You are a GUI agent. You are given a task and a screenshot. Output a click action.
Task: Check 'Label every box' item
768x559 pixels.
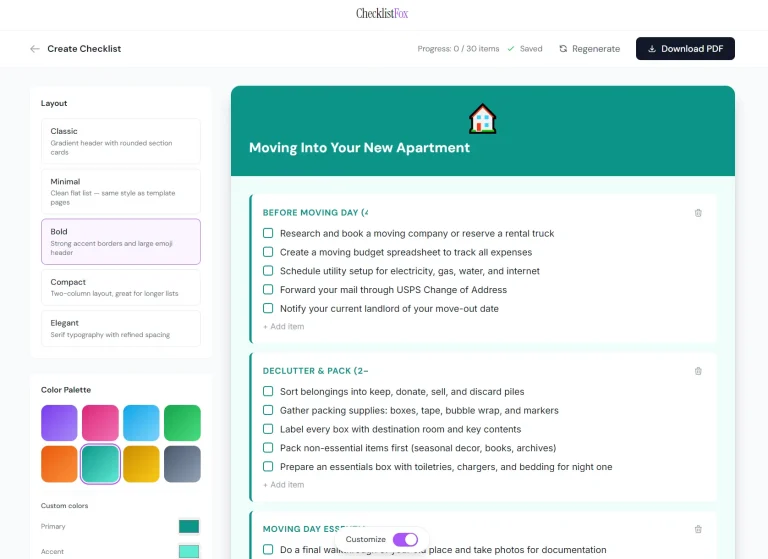pos(268,429)
